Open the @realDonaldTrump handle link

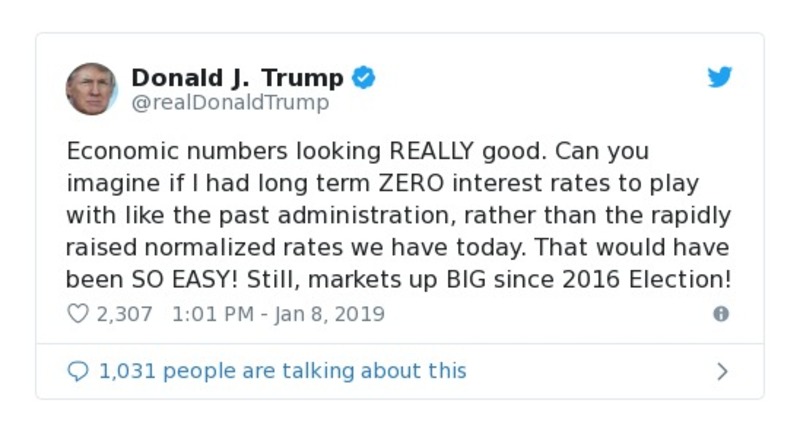point(230,103)
